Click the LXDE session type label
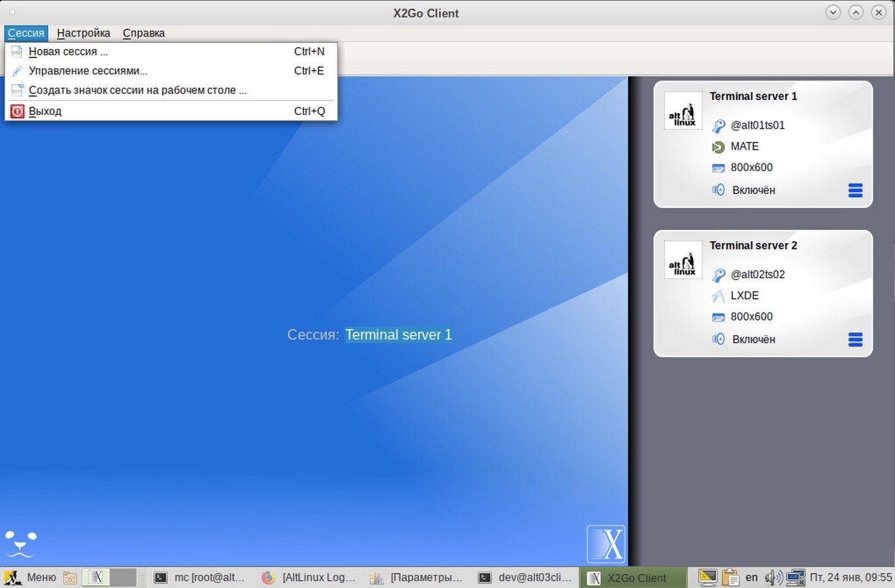Viewport: 895px width, 588px height. pos(745,295)
